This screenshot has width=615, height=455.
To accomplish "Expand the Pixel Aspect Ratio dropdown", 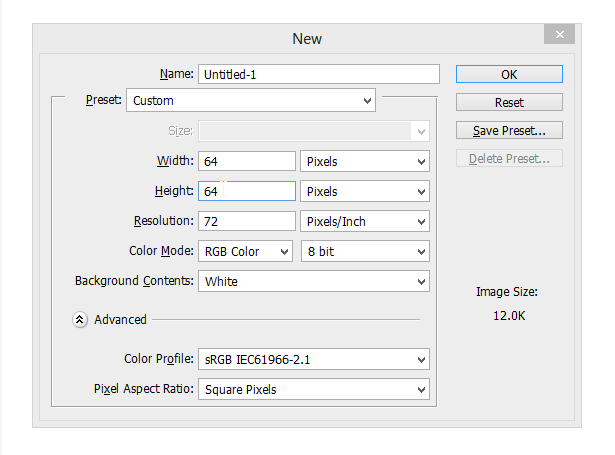I will 314,389.
